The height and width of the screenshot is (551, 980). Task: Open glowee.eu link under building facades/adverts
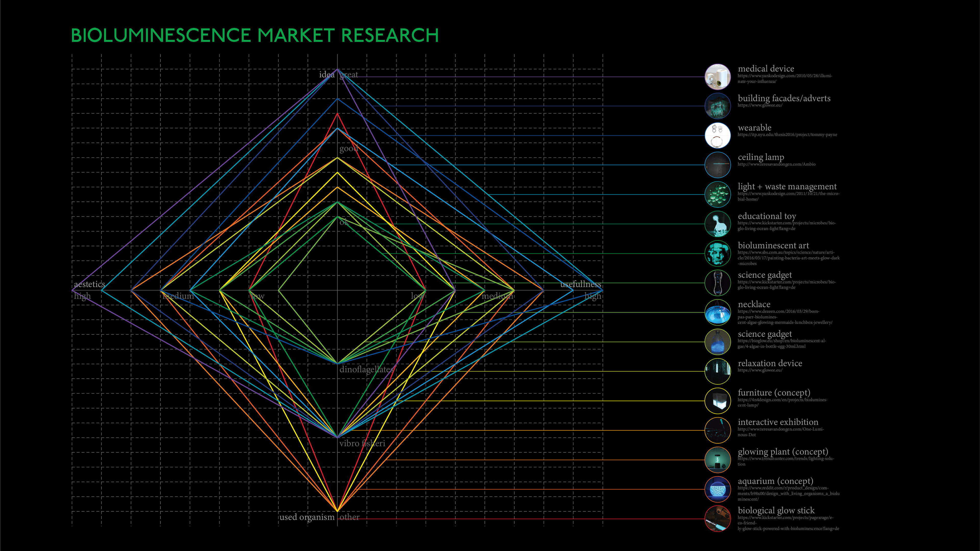coord(760,105)
